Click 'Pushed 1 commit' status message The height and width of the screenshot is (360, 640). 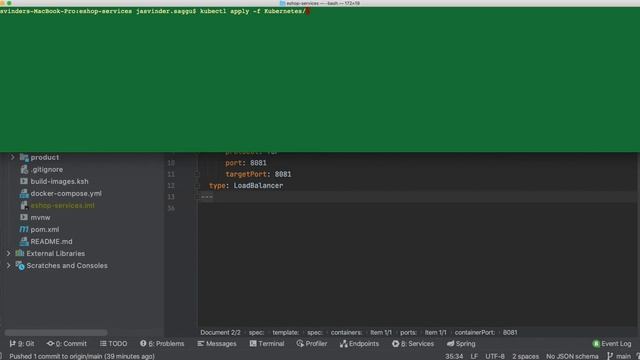coord(82,356)
